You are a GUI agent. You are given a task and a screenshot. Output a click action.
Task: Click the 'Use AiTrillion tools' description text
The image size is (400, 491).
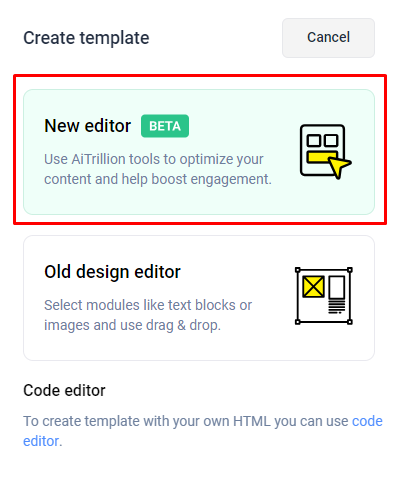pos(158,169)
